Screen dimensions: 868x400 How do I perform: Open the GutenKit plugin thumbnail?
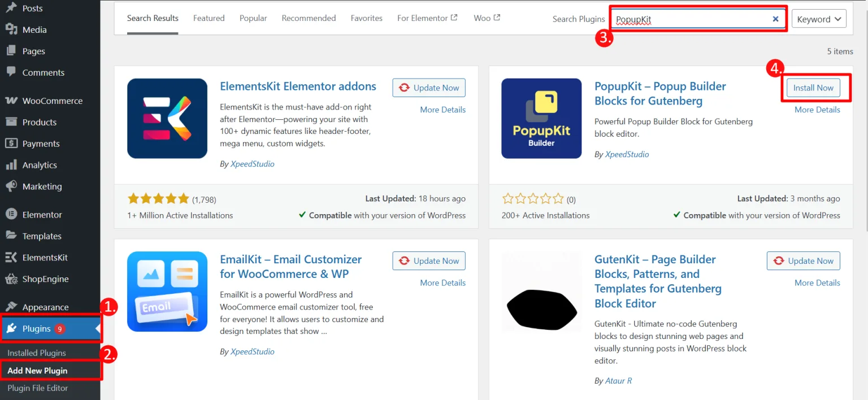tap(541, 292)
